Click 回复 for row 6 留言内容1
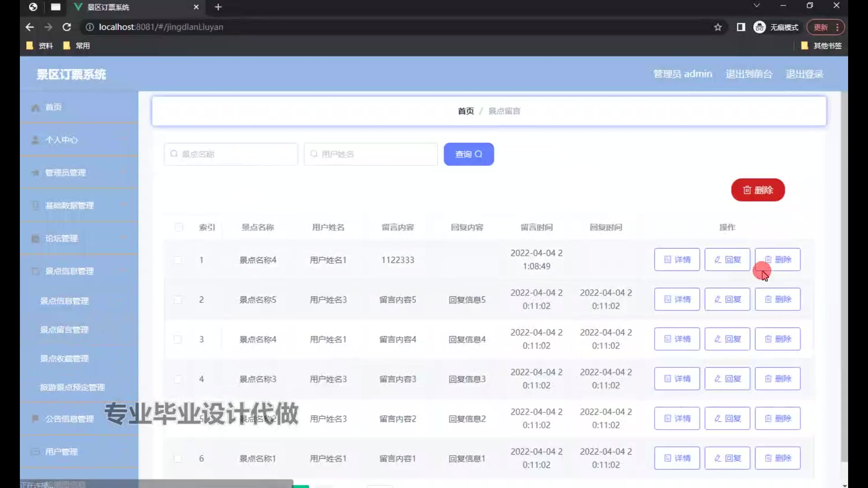 coord(727,458)
